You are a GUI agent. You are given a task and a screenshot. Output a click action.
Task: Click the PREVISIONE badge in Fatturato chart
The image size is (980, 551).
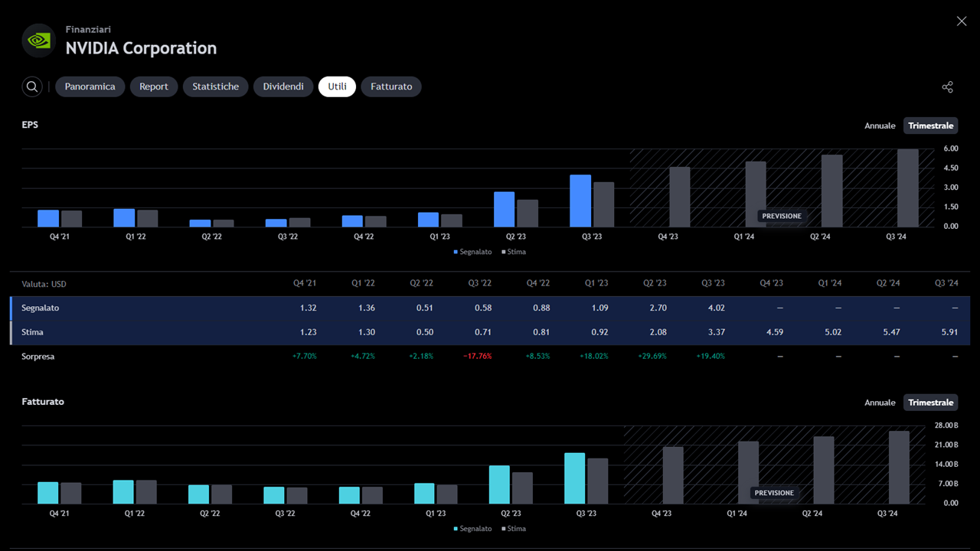coord(774,493)
